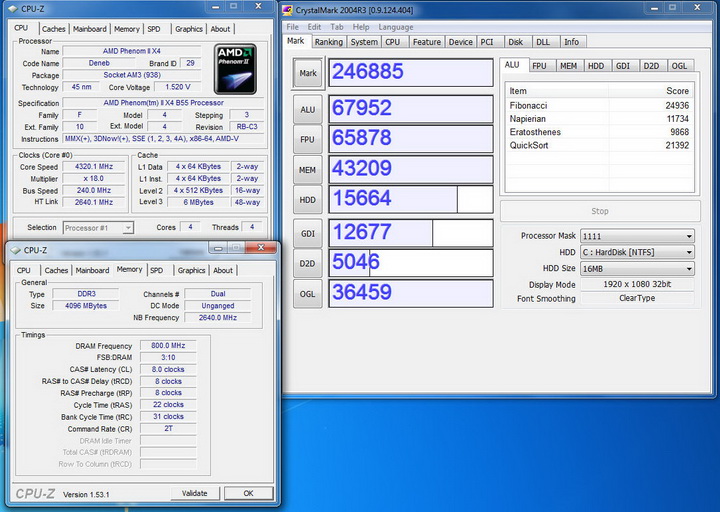Click the front CPU-Z Memory window title icon
The image size is (720, 512).
point(16,250)
